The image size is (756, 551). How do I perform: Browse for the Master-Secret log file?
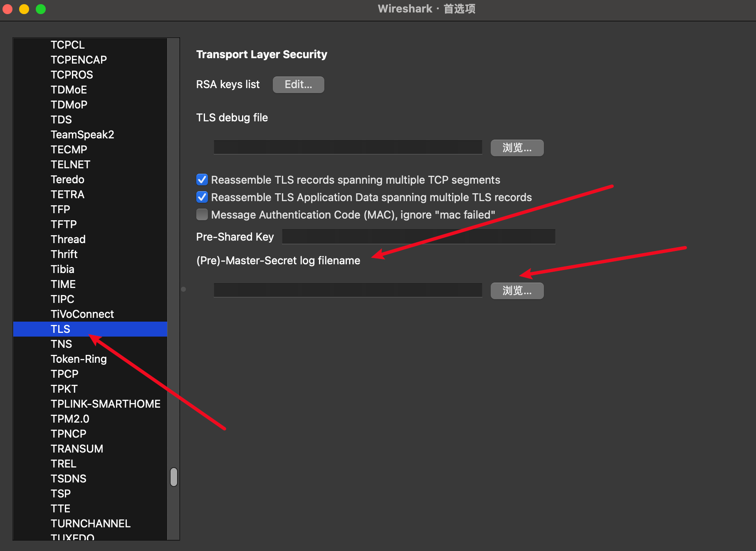pos(517,291)
